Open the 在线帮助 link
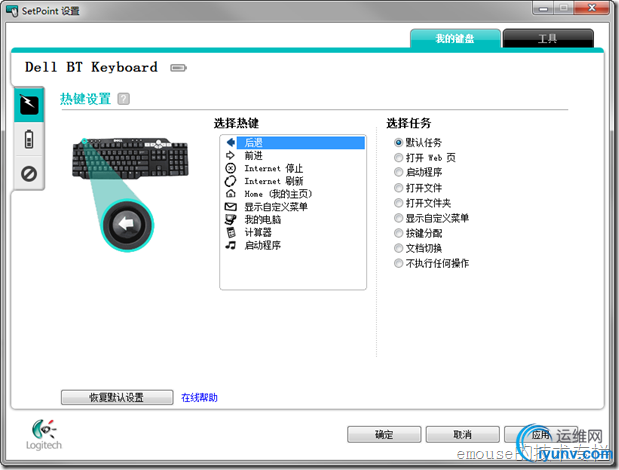Image resolution: width=619 pixels, height=470 pixels. (x=199, y=397)
